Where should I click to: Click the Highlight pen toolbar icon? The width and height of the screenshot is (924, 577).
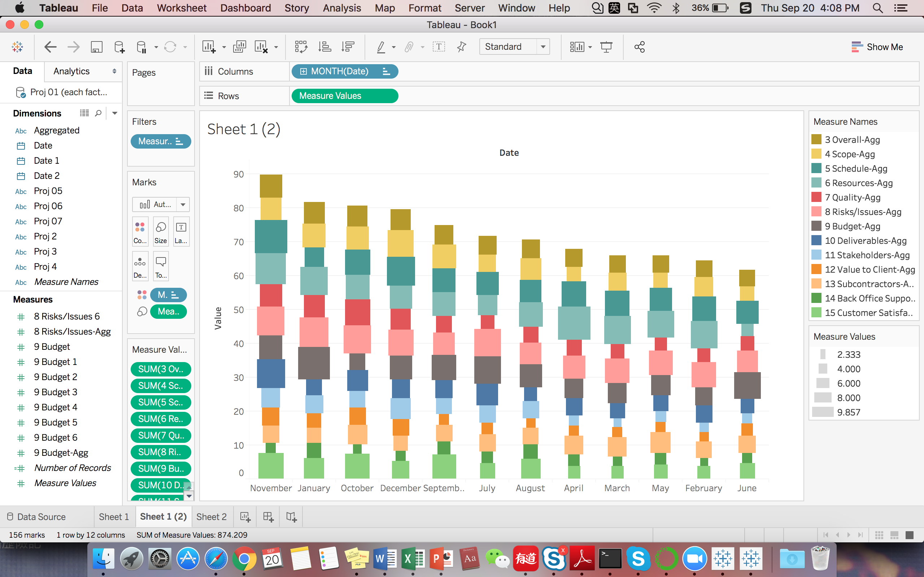coord(381,47)
